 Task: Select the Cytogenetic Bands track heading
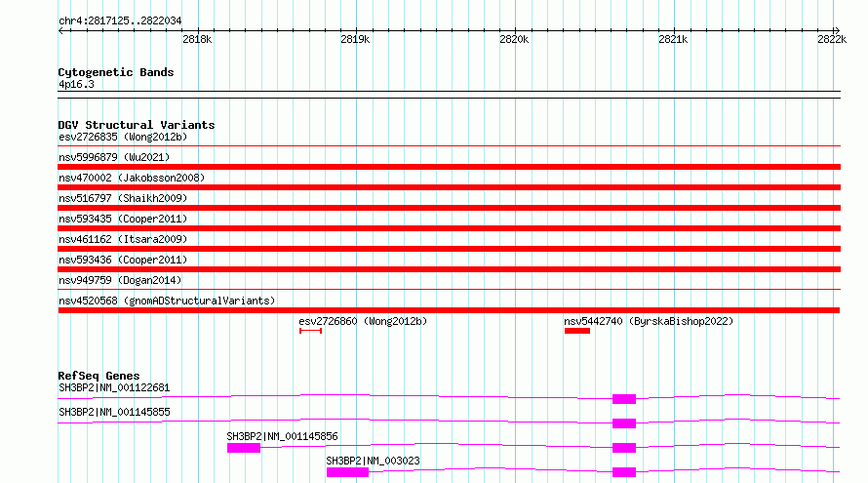(116, 72)
